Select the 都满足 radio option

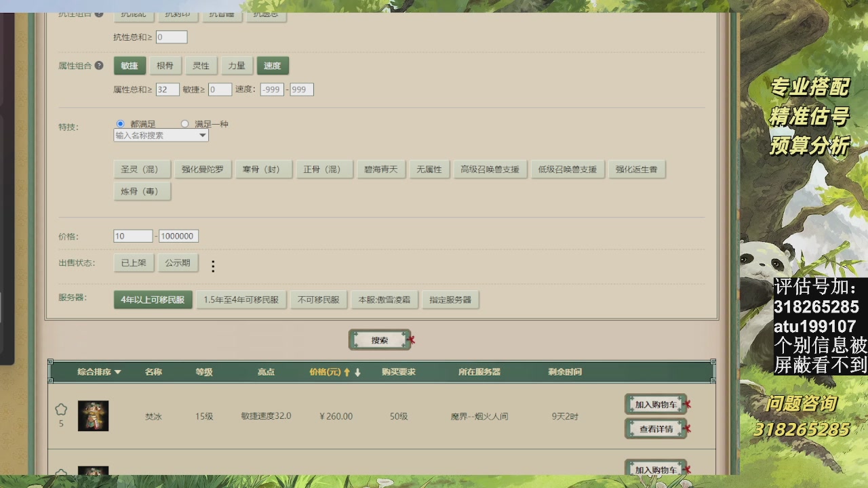pyautogui.click(x=119, y=123)
